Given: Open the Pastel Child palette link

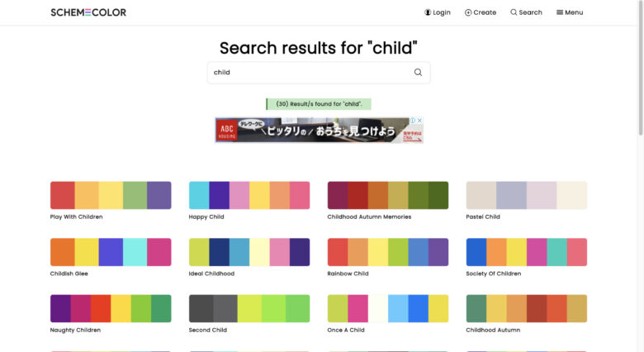Looking at the screenshot, I should pyautogui.click(x=483, y=216).
